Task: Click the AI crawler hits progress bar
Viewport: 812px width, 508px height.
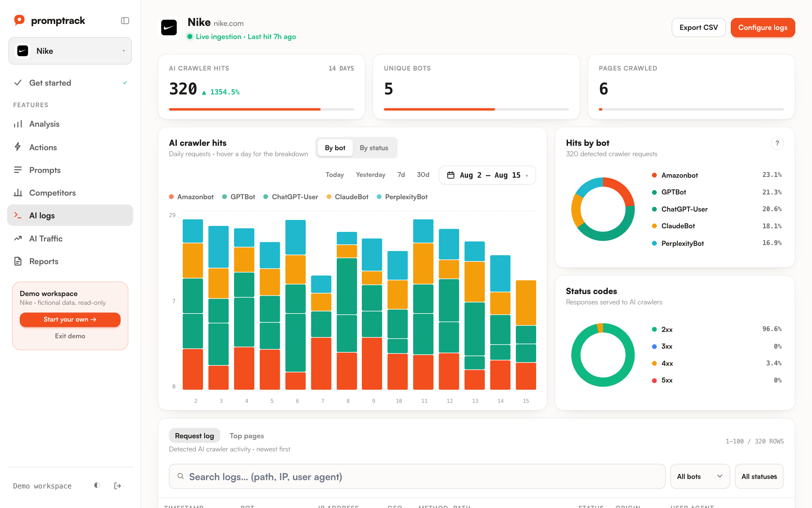Action: 262,109
